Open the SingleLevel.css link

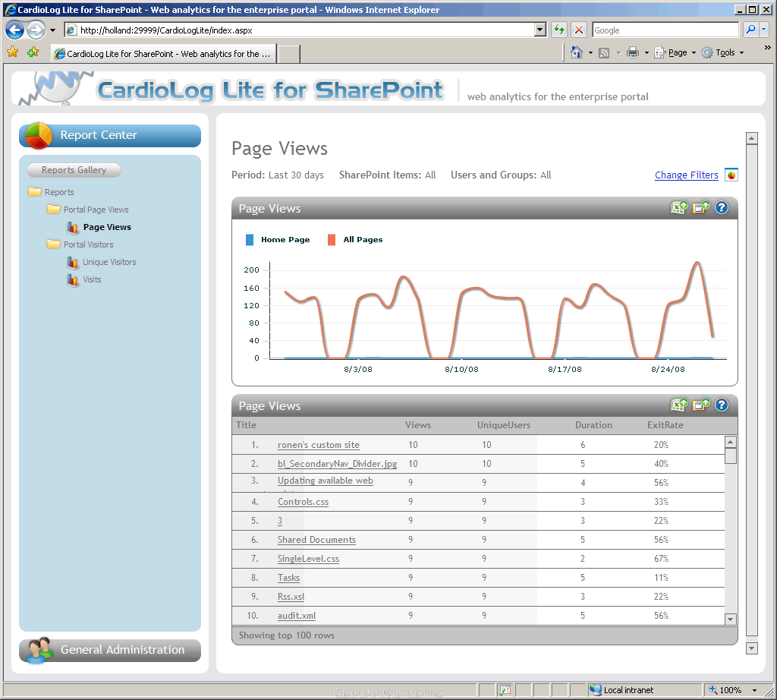coord(308,559)
